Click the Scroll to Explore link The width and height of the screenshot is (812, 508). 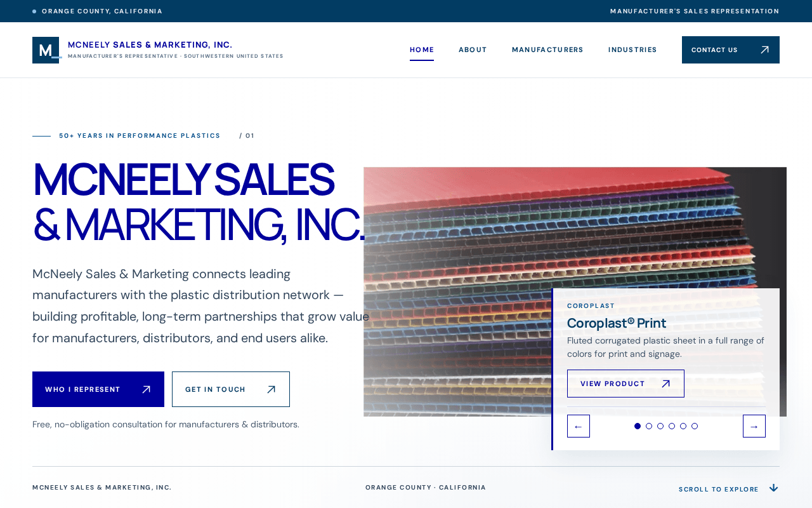tap(728, 489)
